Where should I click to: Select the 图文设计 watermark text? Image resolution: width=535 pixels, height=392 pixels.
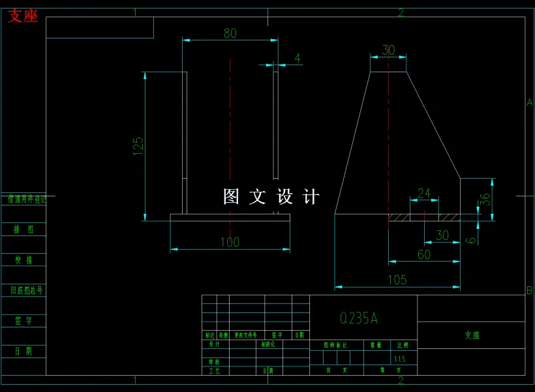[269, 196]
